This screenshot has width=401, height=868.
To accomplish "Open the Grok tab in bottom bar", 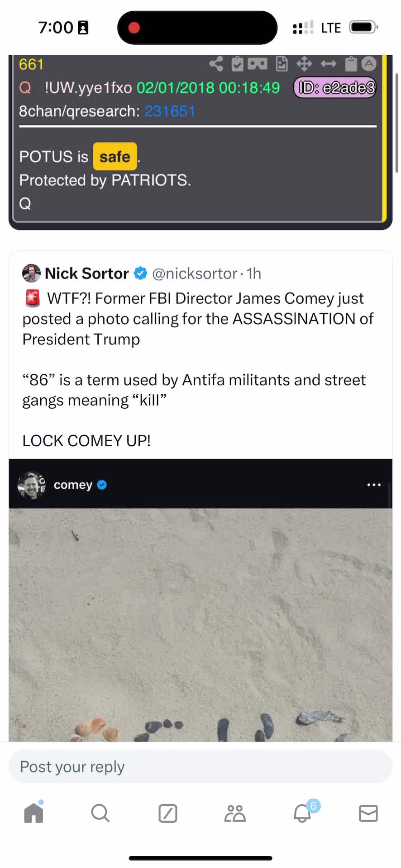I will click(x=167, y=813).
